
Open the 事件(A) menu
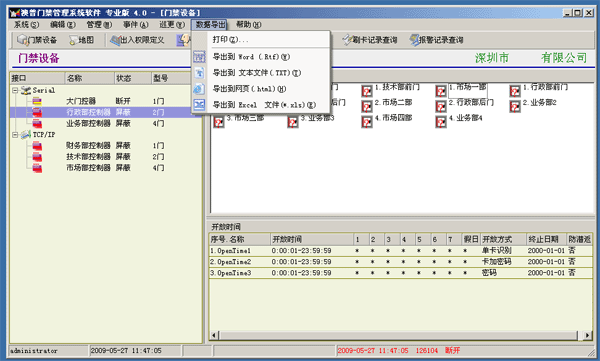(135, 25)
